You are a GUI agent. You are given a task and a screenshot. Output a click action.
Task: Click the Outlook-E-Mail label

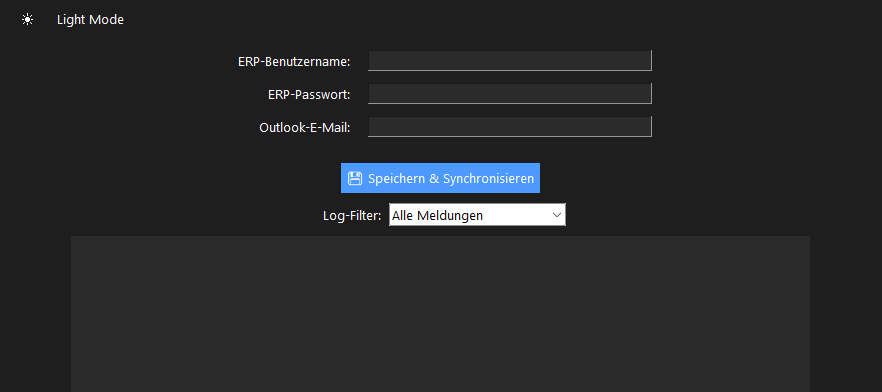pos(305,128)
